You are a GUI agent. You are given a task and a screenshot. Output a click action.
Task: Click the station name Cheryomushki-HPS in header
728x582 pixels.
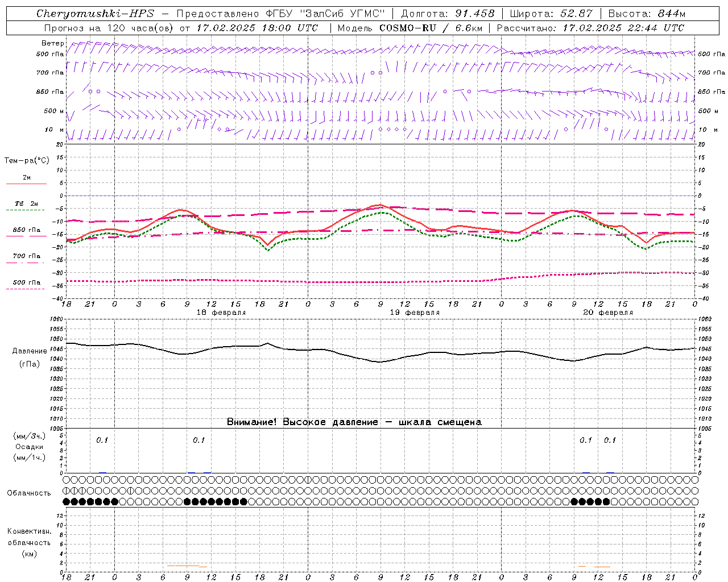[x=95, y=14]
